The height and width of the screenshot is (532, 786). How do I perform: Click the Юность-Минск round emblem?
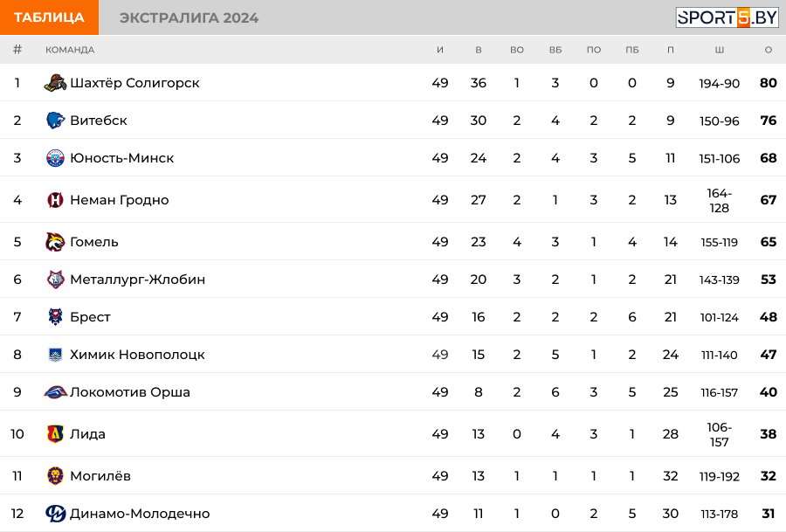pos(55,158)
